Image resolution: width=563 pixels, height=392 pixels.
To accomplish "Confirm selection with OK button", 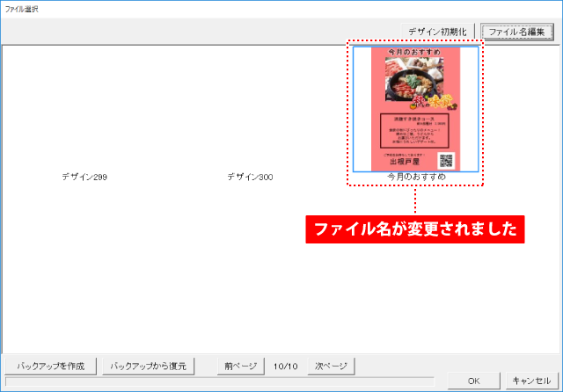I will 473,381.
